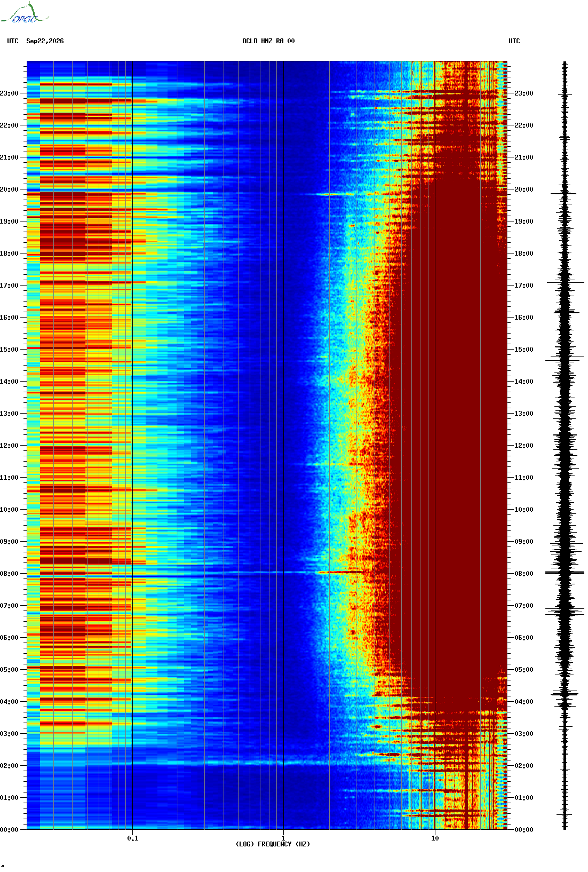588x872 pixels.
Task: Select the 08:00 tick on the left time axis
Action: coord(9,574)
